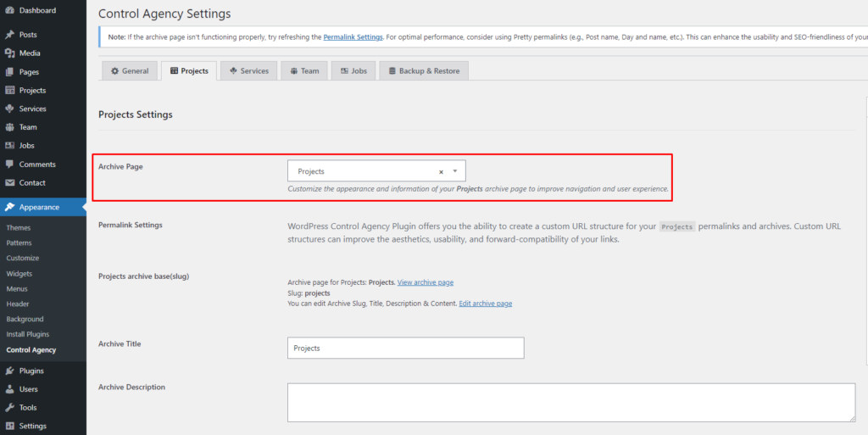
Task: Open Patterns submenu item
Action: (19, 243)
